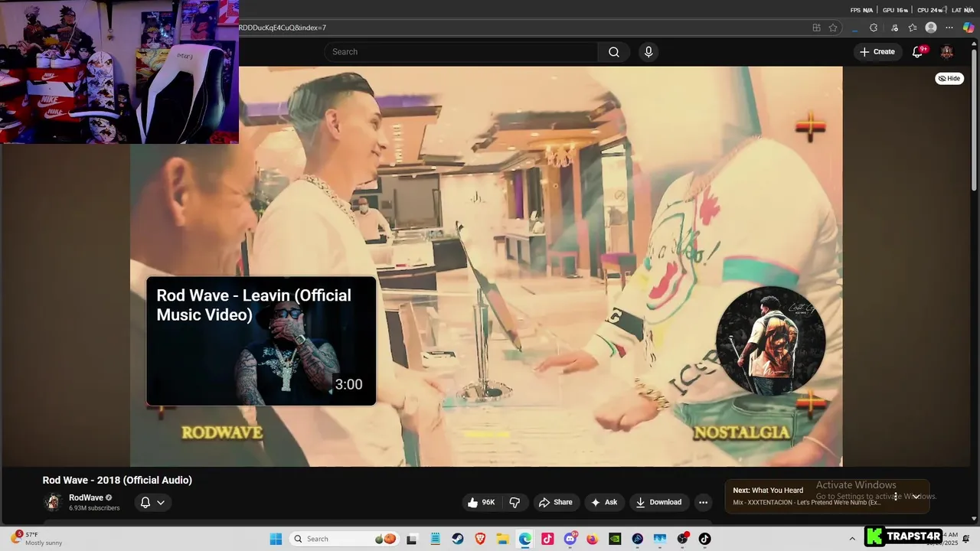Click the 6.93M subscribers text
980x551 pixels.
[x=94, y=508]
